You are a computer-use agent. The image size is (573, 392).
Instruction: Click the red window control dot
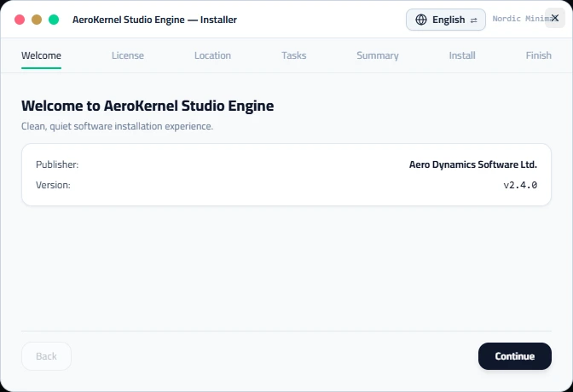click(x=20, y=20)
